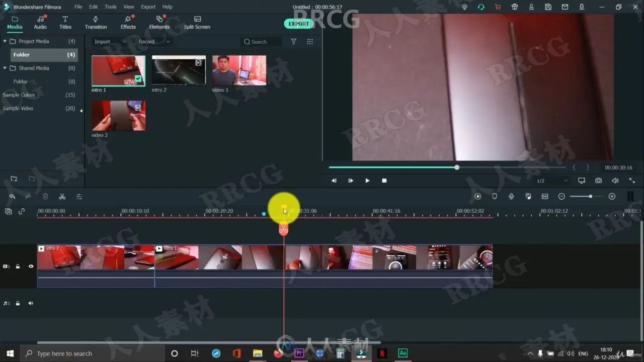Step back one frame in preview
644x362 pixels.
click(x=334, y=180)
